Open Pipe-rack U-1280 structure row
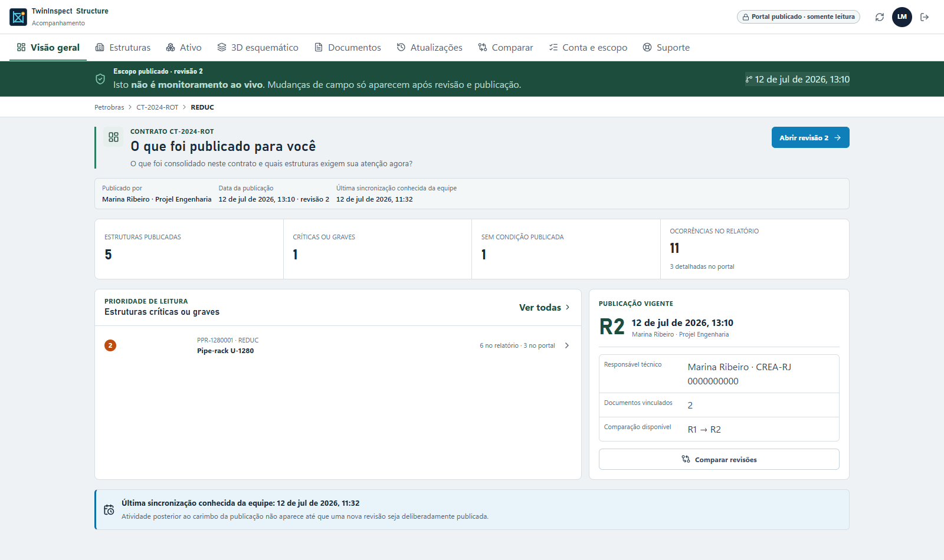 [338, 345]
